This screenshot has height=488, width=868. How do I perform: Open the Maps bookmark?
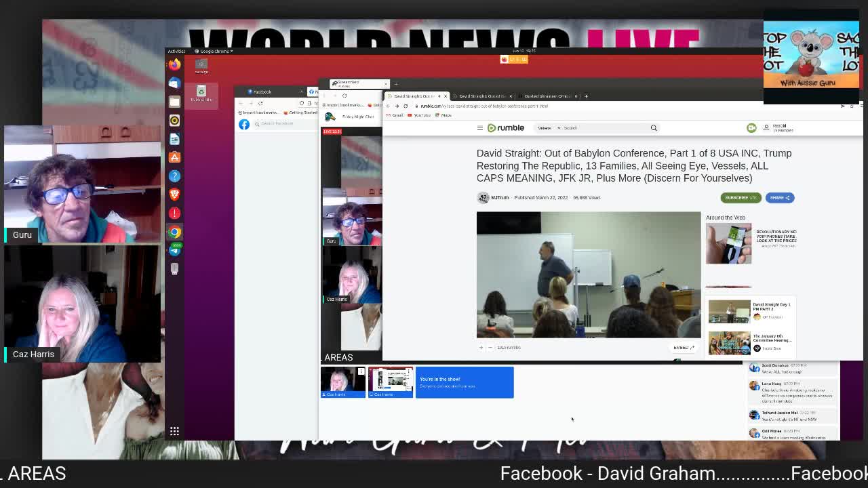point(443,115)
